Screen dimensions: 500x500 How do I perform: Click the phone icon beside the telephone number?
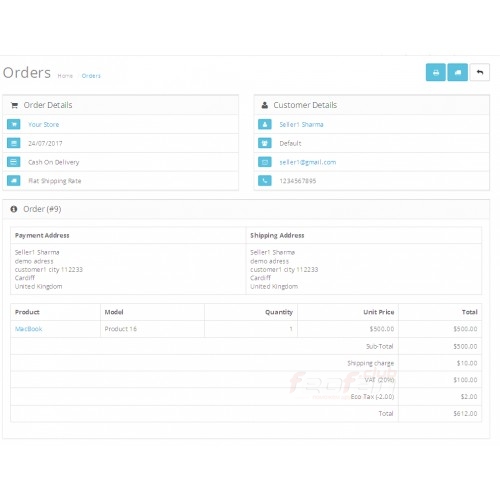265,181
